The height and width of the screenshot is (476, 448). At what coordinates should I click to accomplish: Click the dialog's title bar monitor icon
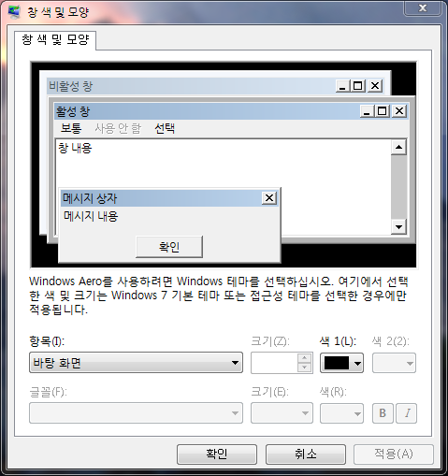coord(14,11)
